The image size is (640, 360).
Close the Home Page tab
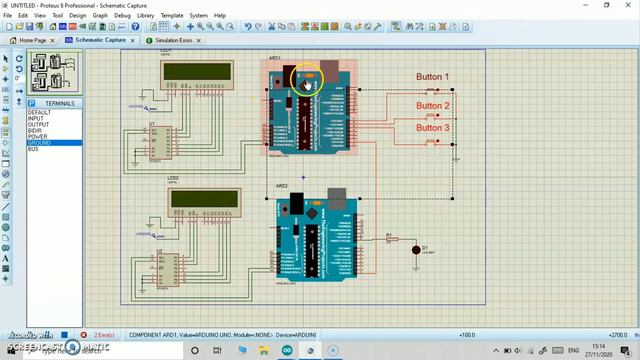click(52, 40)
